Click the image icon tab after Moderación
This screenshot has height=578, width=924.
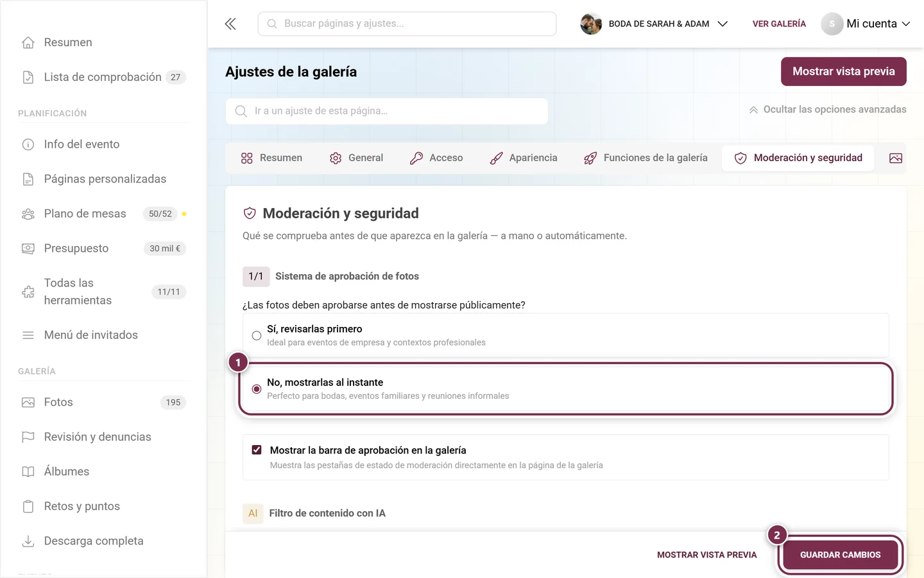[x=896, y=158]
